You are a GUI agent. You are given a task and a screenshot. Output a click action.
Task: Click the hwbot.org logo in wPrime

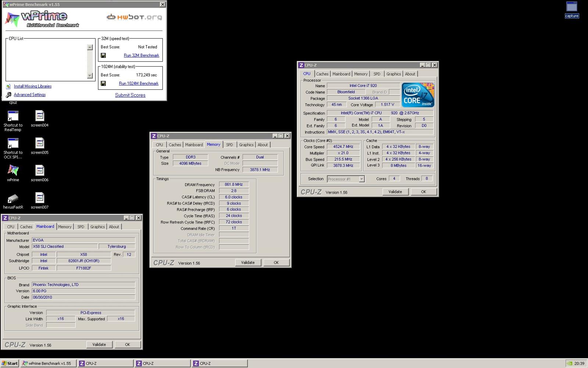(134, 17)
